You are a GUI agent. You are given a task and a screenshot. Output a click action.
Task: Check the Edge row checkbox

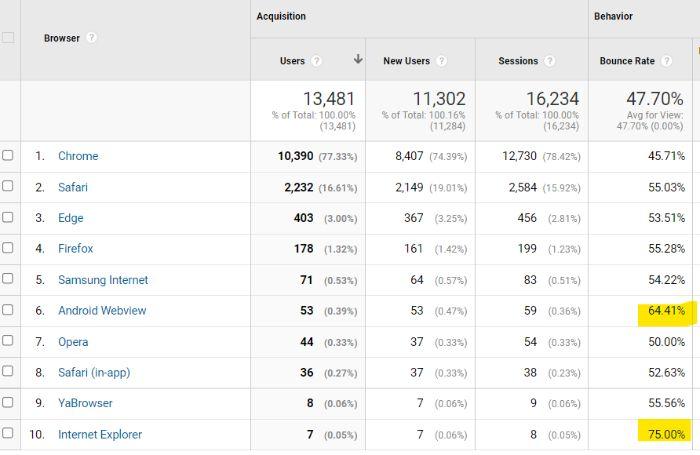tap(8, 217)
